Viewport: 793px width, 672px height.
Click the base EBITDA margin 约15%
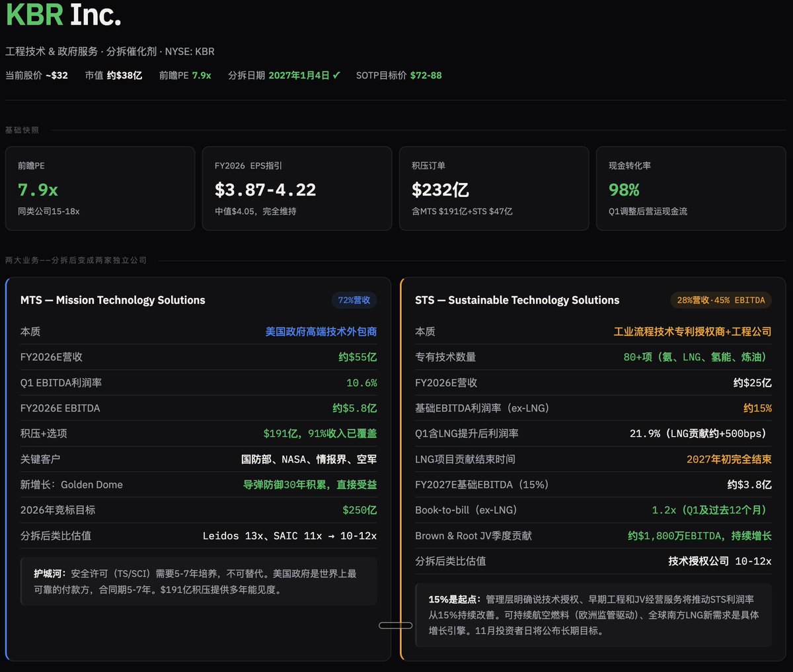click(x=757, y=408)
